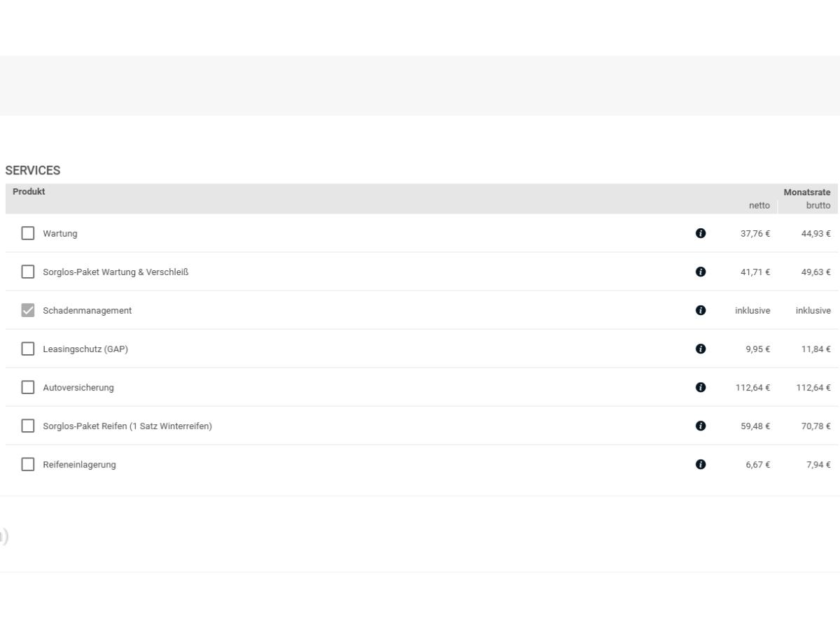Check the Leasingschutz (GAP) box
Screen dimensions: 840x630
coord(28,349)
